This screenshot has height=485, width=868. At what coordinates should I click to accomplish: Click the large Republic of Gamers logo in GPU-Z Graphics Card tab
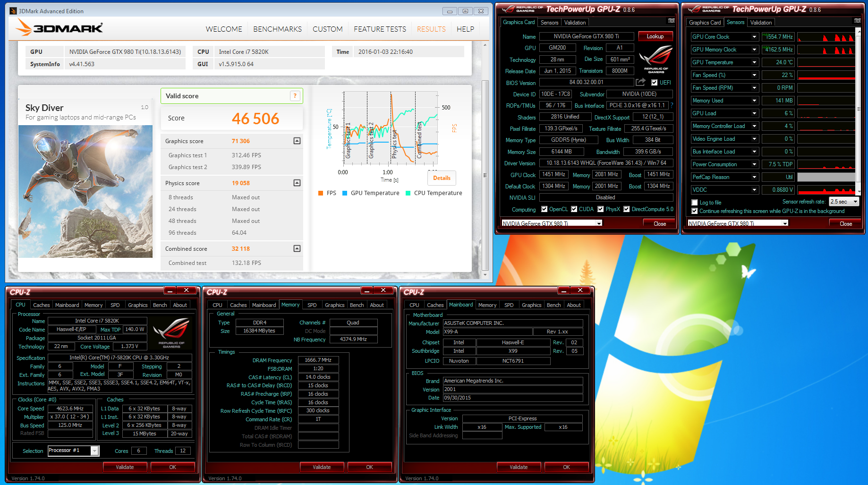656,59
